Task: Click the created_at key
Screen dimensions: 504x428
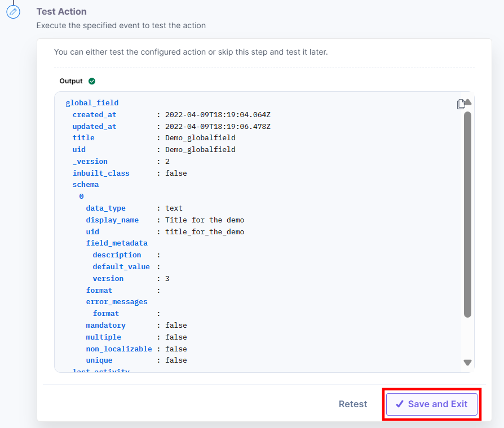Action: tap(94, 114)
